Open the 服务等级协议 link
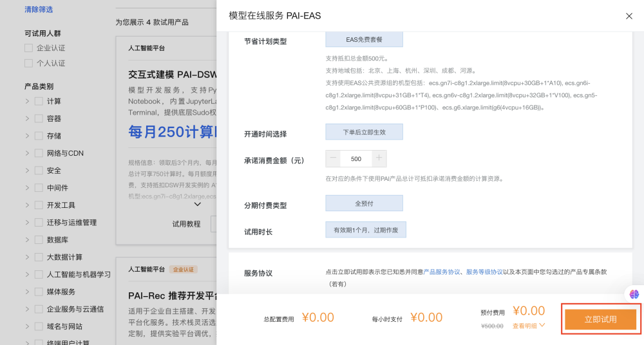The height and width of the screenshot is (345, 644). (484, 272)
